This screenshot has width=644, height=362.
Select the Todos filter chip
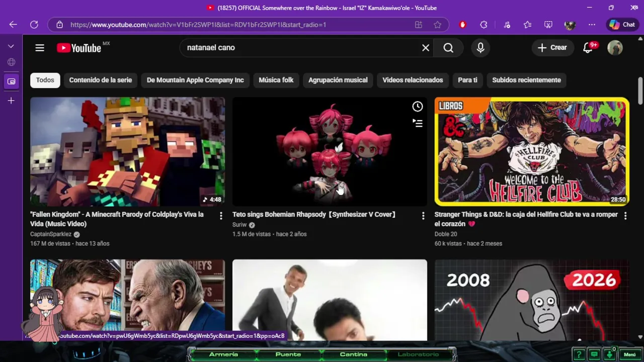[x=45, y=80]
